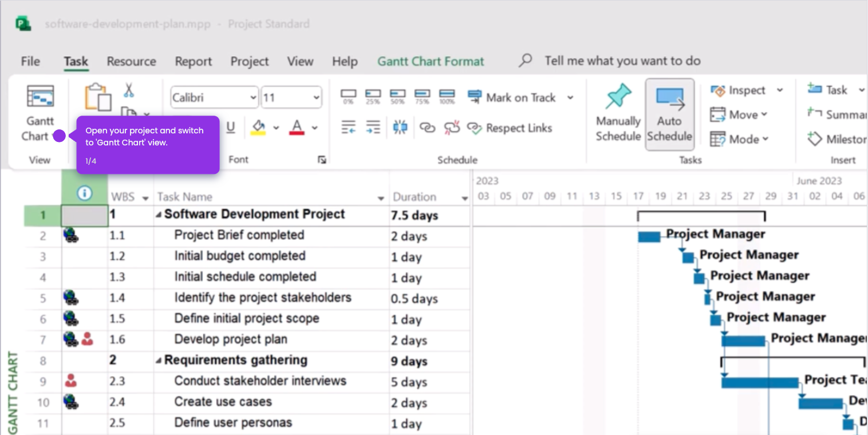Cut selection with the scissors icon

click(129, 89)
